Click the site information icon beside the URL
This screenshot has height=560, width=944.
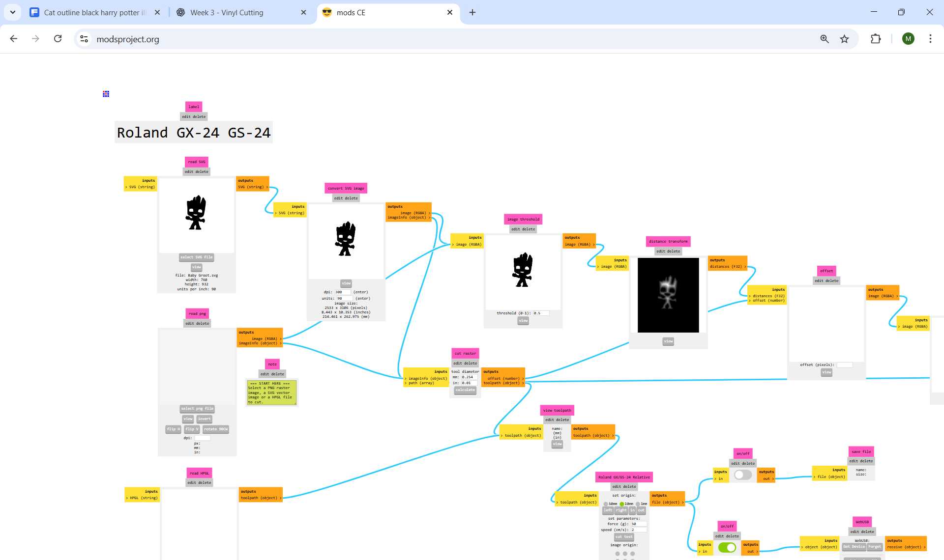coord(84,39)
